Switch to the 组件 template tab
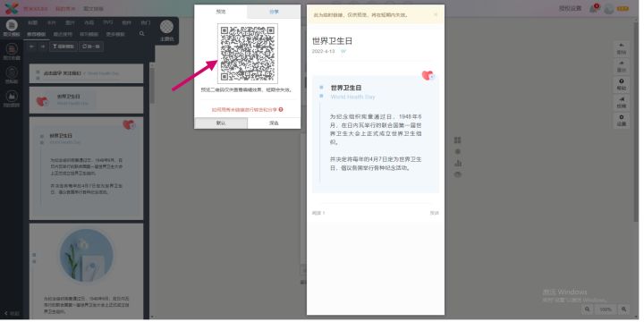Screen dimensions: 644x322 [126, 23]
